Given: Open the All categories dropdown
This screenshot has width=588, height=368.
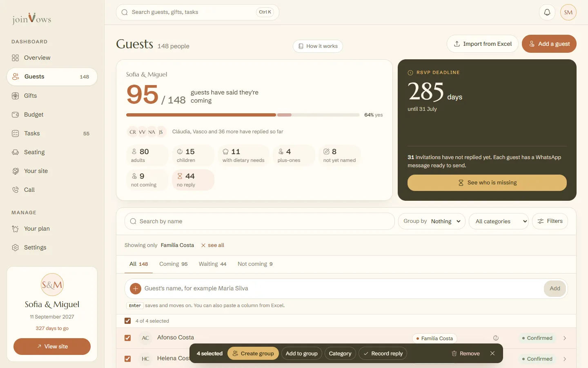Looking at the screenshot, I should coord(499,221).
